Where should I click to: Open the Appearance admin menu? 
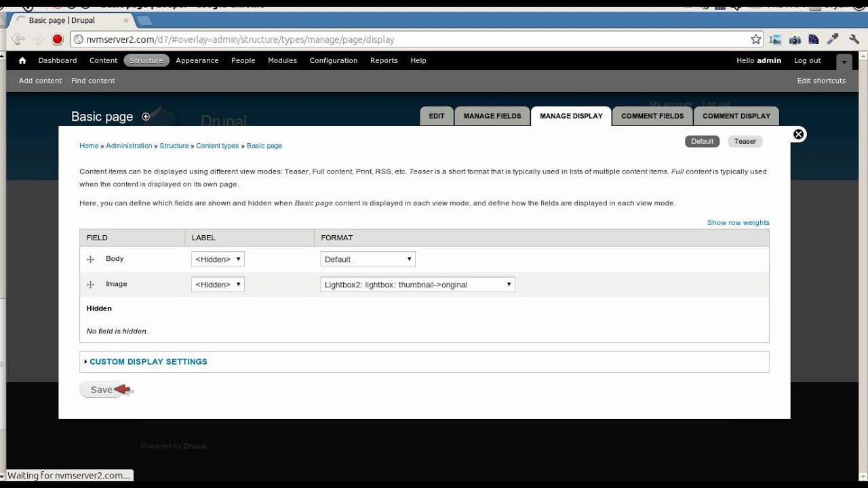pos(197,60)
